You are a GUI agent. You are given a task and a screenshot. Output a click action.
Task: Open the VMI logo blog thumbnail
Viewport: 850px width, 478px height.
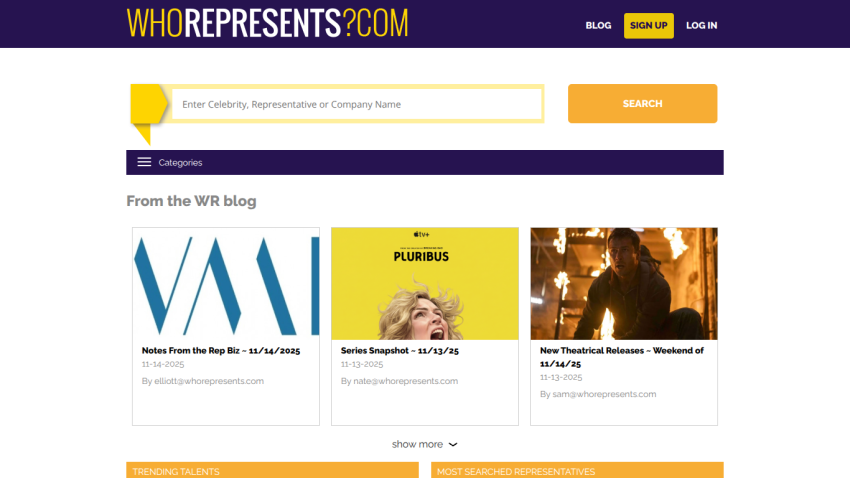point(226,283)
